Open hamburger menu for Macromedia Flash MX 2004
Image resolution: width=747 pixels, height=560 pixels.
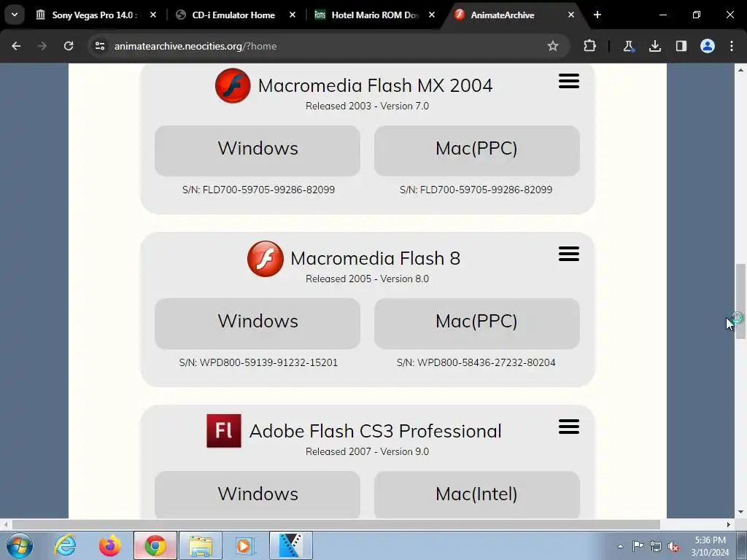point(569,81)
